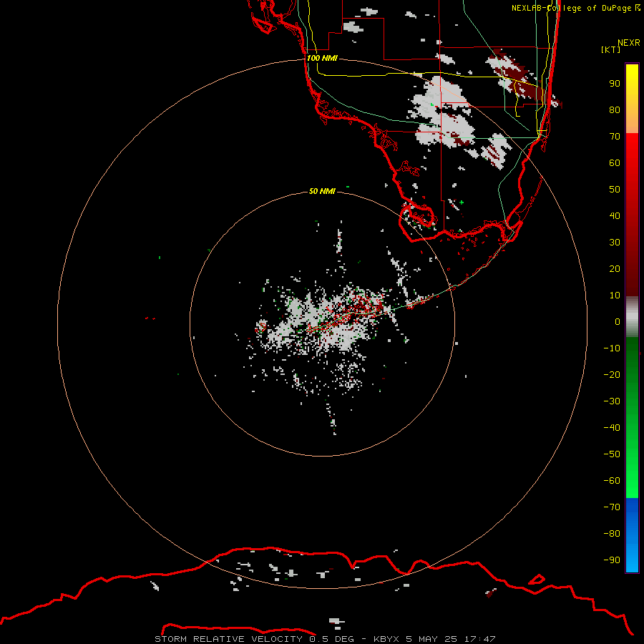The image size is (644, 644).
Task: Click the positive 70 knot scale label
Action: [615, 137]
